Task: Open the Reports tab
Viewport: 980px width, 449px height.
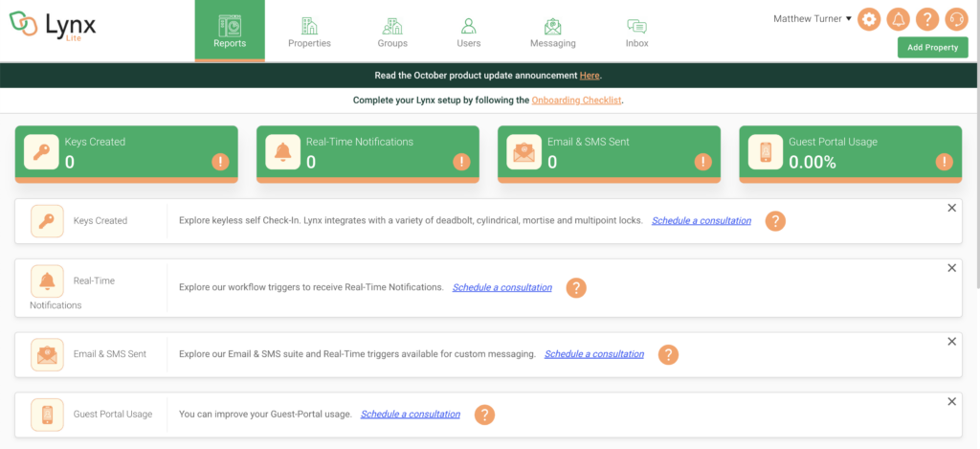Action: coord(230,31)
